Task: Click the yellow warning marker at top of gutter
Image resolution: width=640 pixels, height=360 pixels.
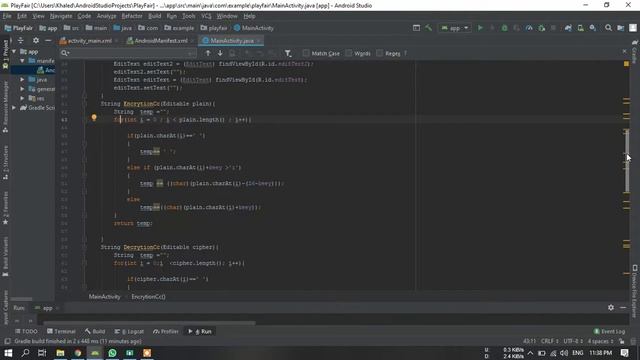Action: pos(626,64)
